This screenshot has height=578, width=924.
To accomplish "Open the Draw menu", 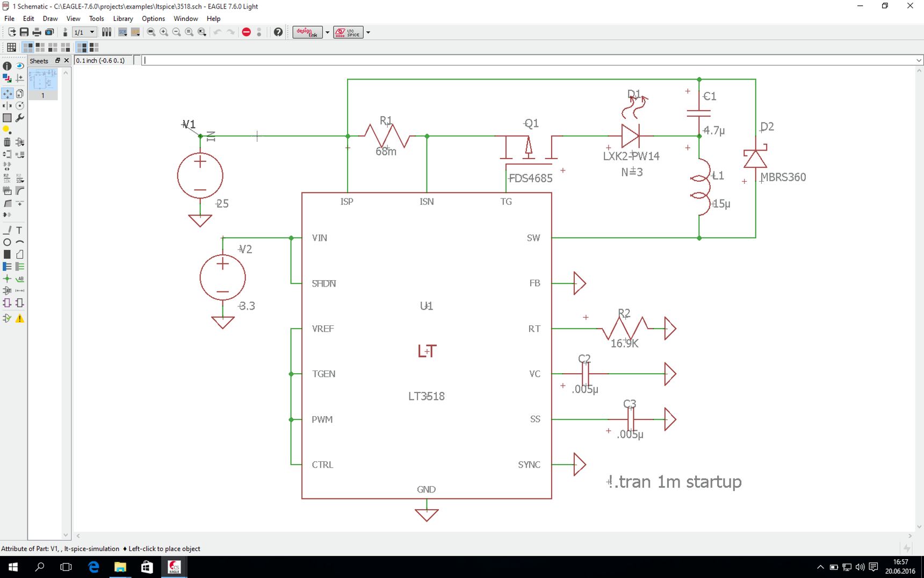I will pos(50,18).
